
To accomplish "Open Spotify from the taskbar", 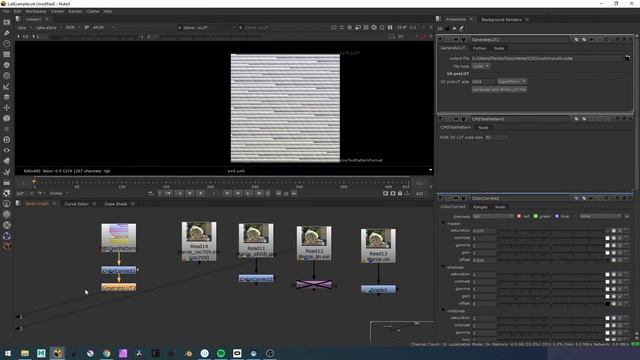I will [x=221, y=353].
